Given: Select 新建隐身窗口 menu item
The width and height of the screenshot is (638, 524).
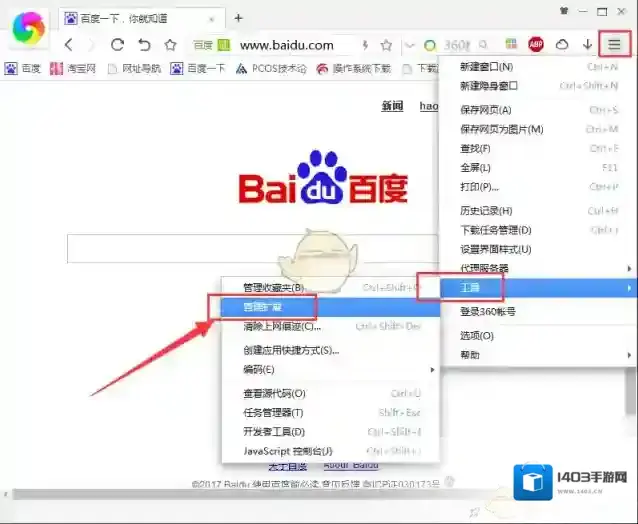Looking at the screenshot, I should tap(538, 86).
